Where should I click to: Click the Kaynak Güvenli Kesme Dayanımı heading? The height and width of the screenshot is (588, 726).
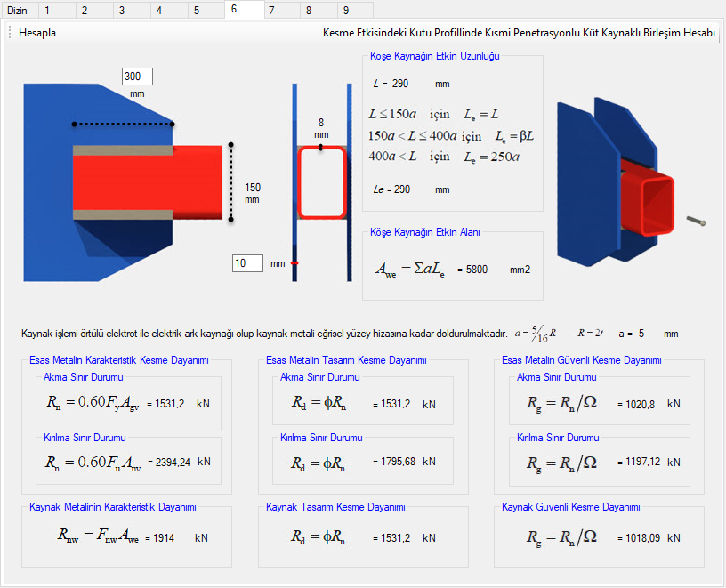tap(571, 507)
